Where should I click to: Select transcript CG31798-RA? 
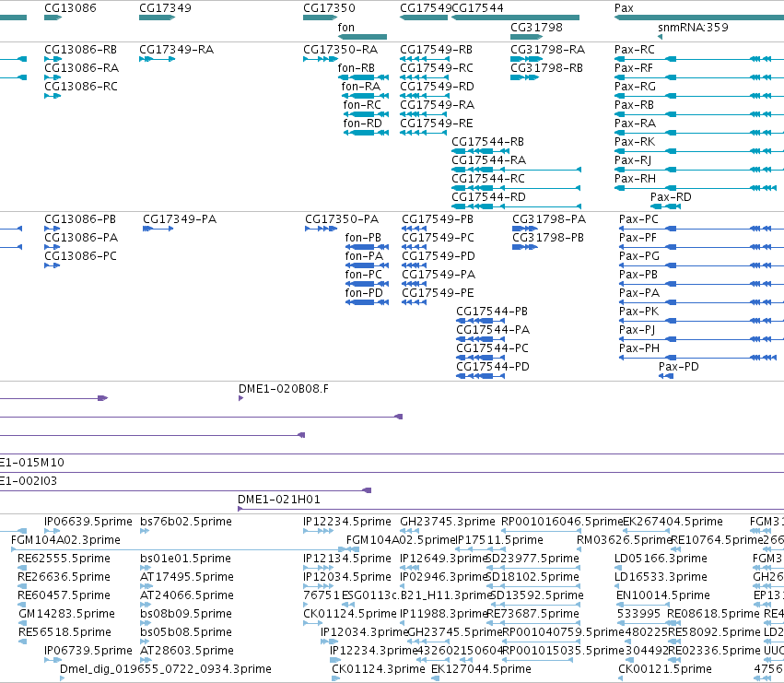click(547, 50)
